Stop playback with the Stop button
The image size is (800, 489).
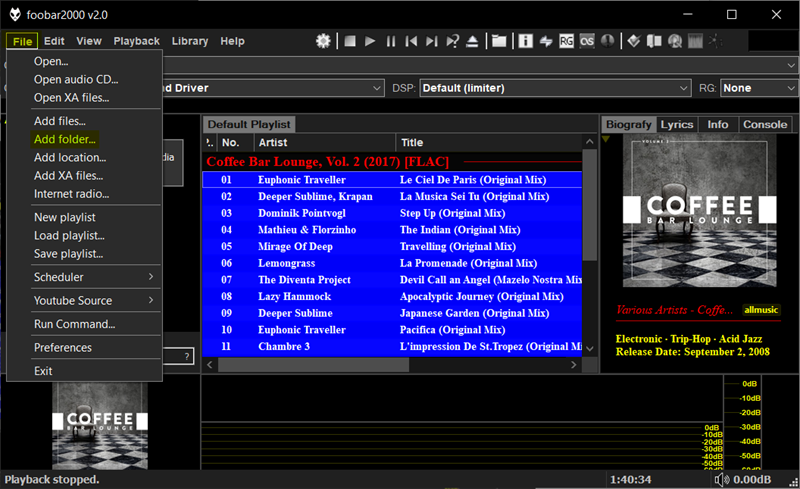click(x=349, y=41)
